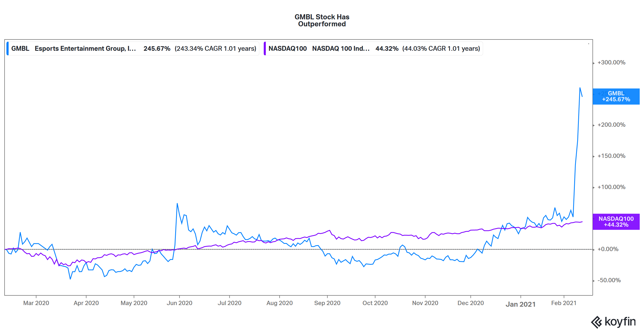
Task: Click the 44.32% NASDAQ return value
Action: pyautogui.click(x=387, y=49)
